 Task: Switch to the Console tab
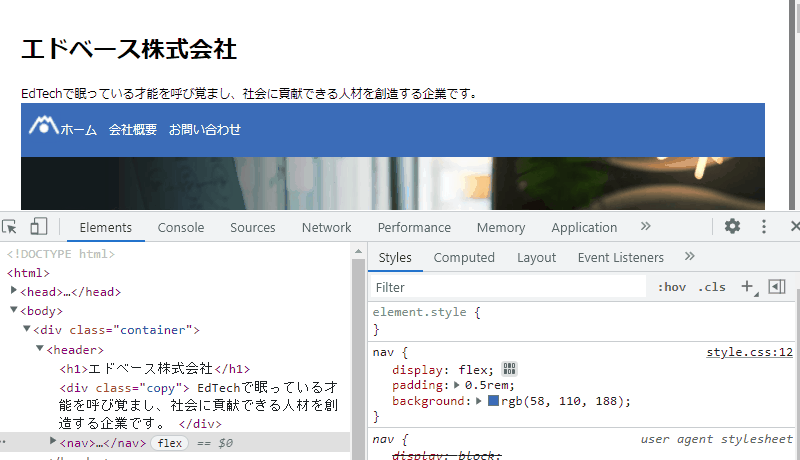(181, 227)
